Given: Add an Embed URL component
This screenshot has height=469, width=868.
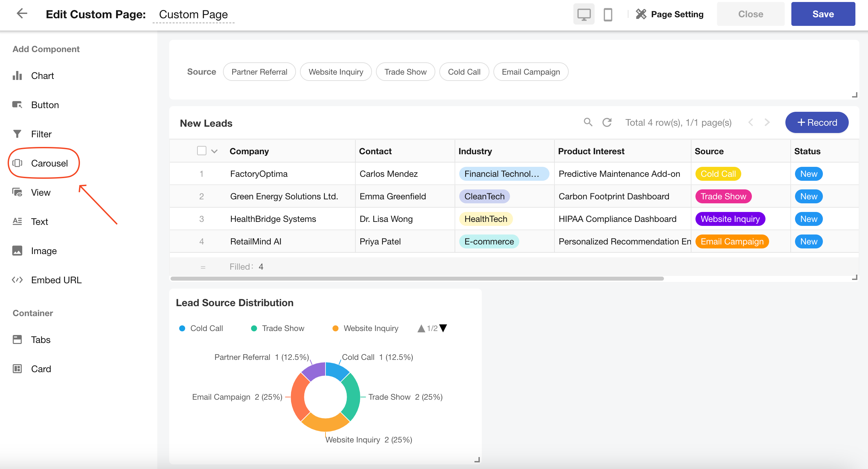Looking at the screenshot, I should pos(56,280).
